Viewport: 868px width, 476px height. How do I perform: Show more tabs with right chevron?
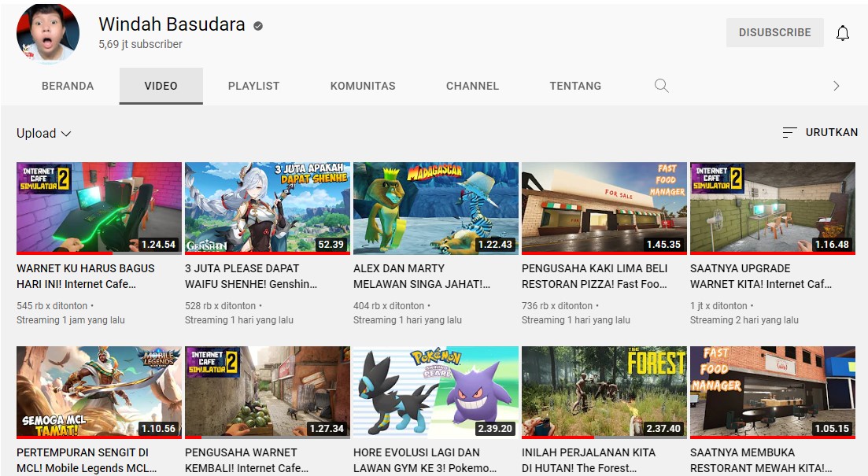click(837, 86)
